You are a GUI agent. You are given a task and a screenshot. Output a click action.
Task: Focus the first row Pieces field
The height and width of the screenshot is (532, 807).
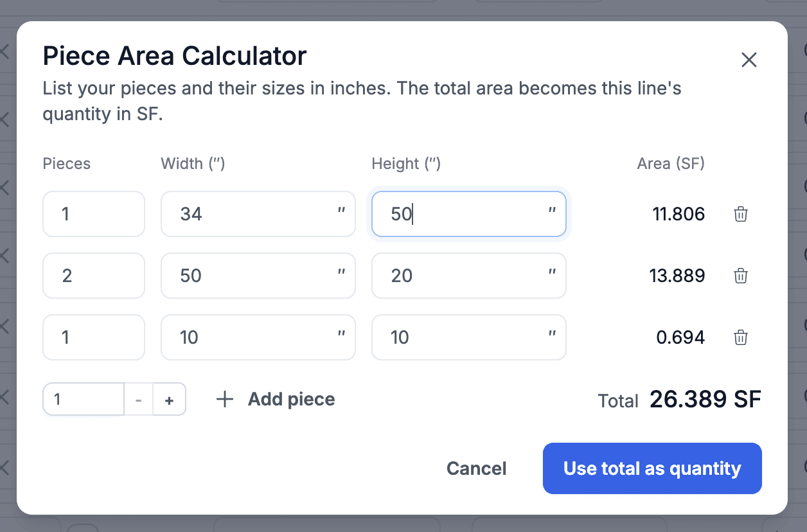[94, 214]
